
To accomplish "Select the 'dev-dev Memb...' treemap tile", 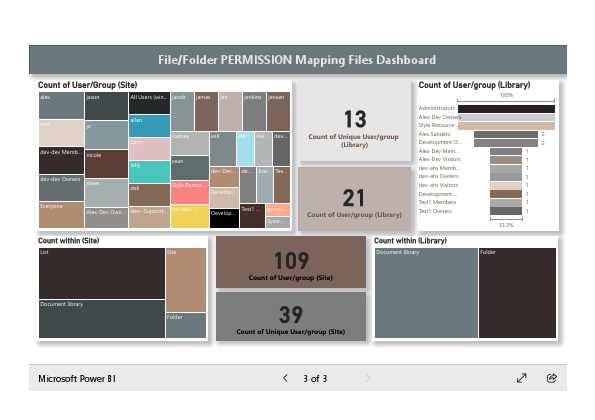I will click(x=61, y=160).
